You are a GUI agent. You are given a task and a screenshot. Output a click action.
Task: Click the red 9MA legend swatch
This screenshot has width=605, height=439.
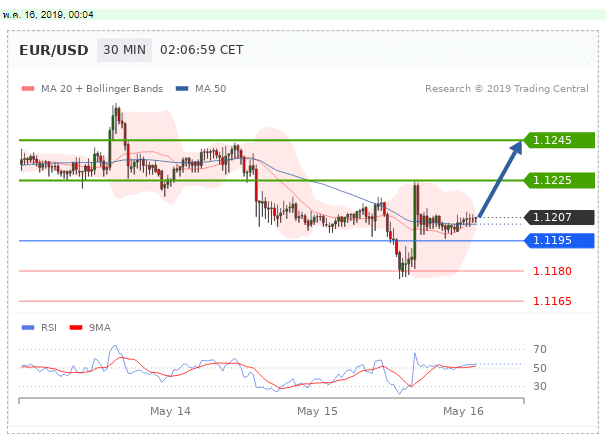click(x=76, y=328)
